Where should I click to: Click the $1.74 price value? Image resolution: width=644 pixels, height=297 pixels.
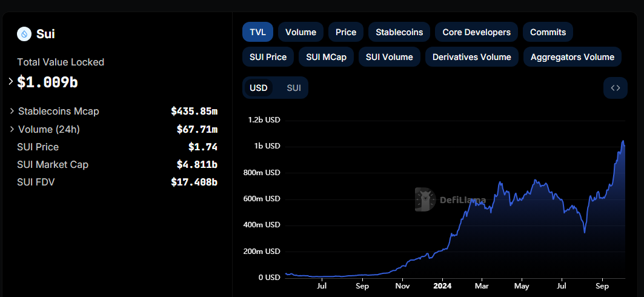[203, 147]
